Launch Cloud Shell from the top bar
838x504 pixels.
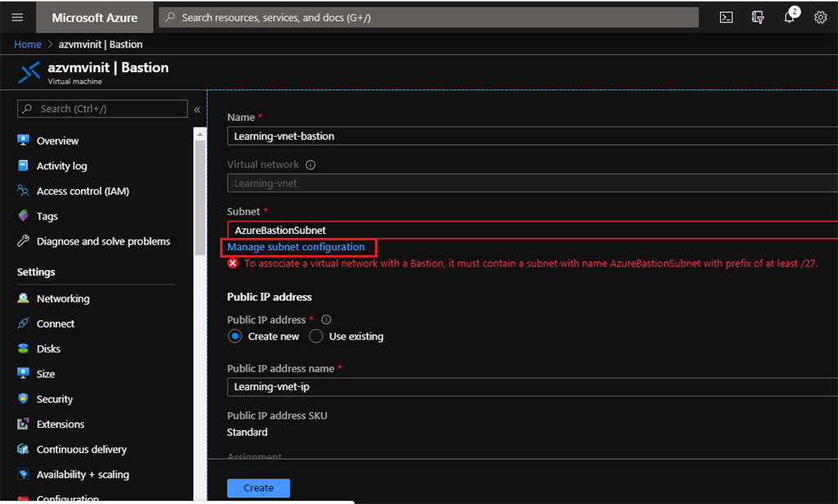pyautogui.click(x=726, y=16)
